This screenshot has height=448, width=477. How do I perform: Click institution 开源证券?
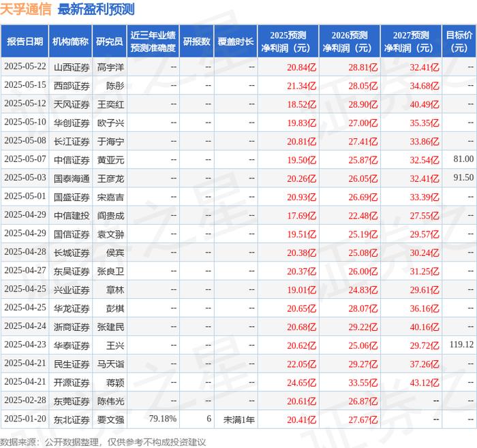[72, 383]
